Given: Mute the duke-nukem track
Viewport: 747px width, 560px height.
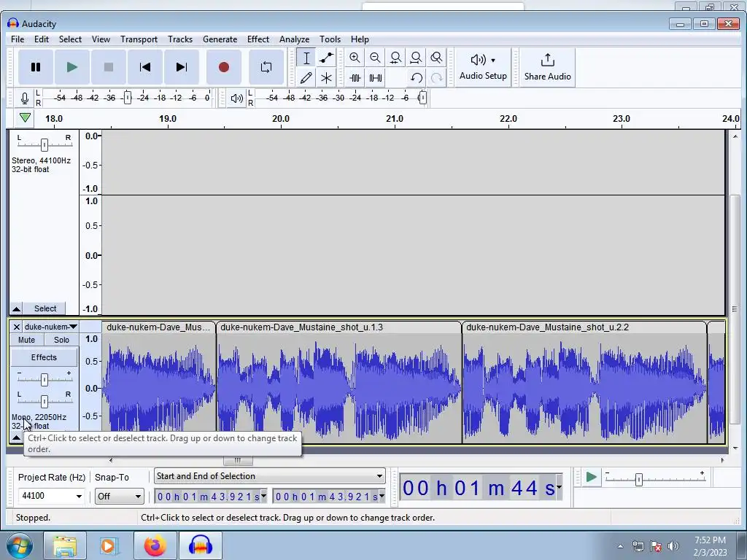Looking at the screenshot, I should coord(27,340).
